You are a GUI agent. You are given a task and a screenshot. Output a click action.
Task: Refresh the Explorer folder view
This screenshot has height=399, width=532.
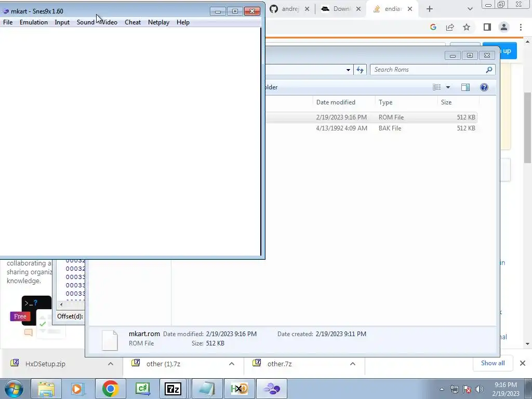[x=360, y=70]
